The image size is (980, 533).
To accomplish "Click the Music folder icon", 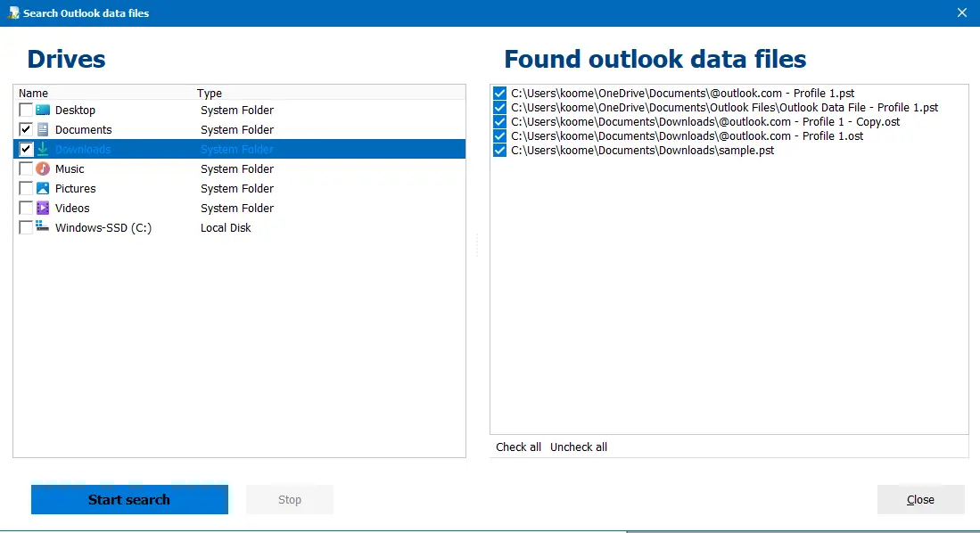I will click(x=41, y=168).
